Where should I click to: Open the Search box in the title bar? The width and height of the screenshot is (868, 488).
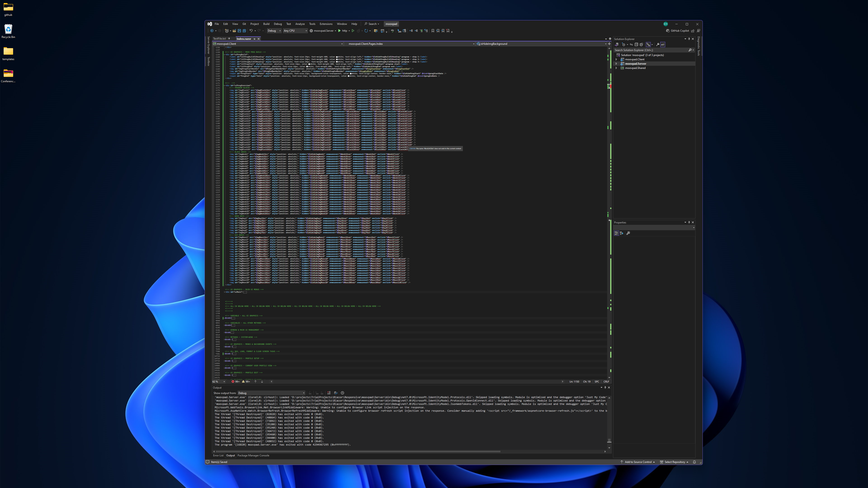click(x=372, y=24)
